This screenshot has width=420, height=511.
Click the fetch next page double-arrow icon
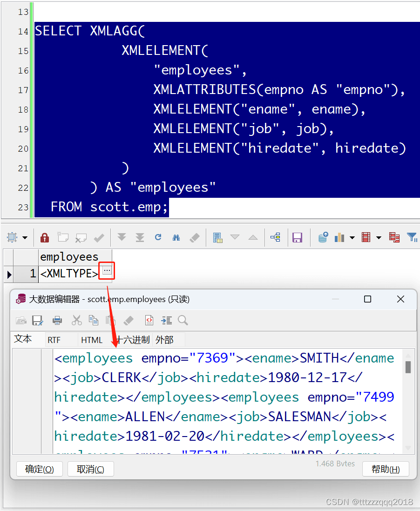coord(122,237)
